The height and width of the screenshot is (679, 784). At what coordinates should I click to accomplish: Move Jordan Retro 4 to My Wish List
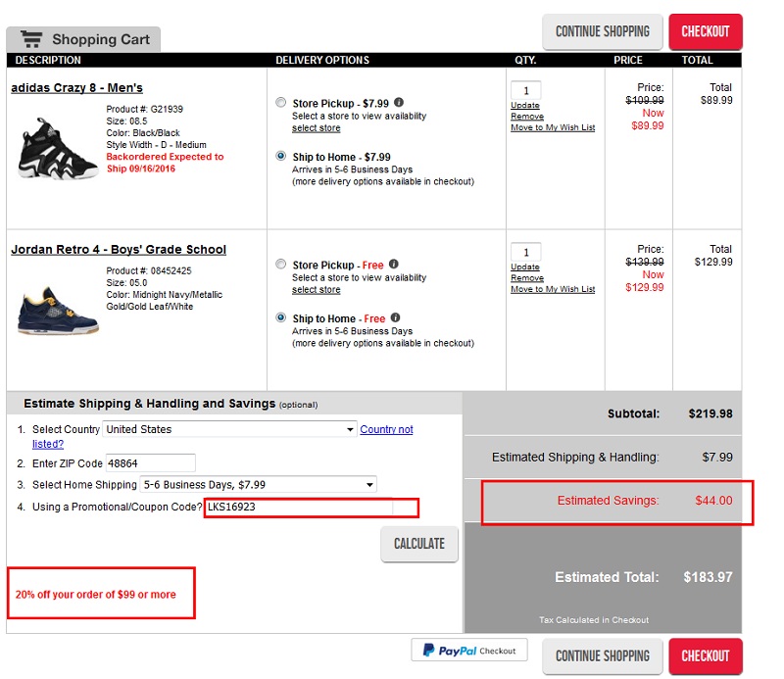click(x=553, y=289)
